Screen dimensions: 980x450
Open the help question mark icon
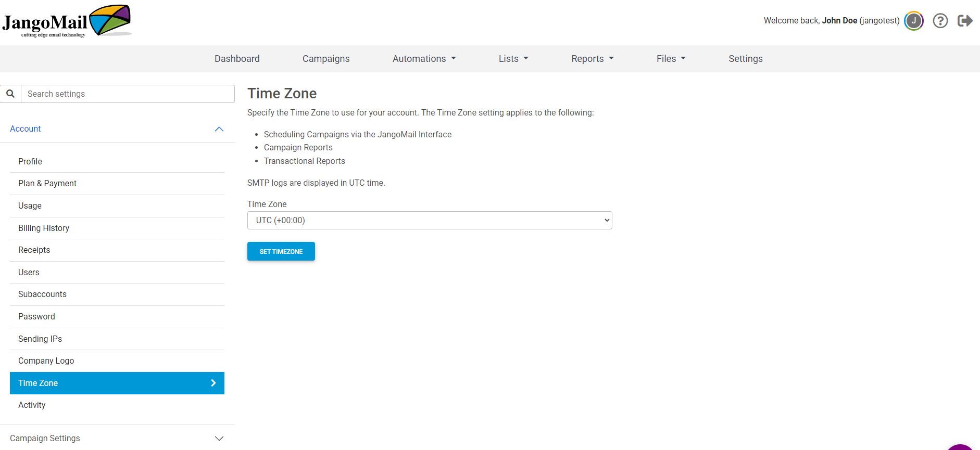pyautogui.click(x=940, y=21)
